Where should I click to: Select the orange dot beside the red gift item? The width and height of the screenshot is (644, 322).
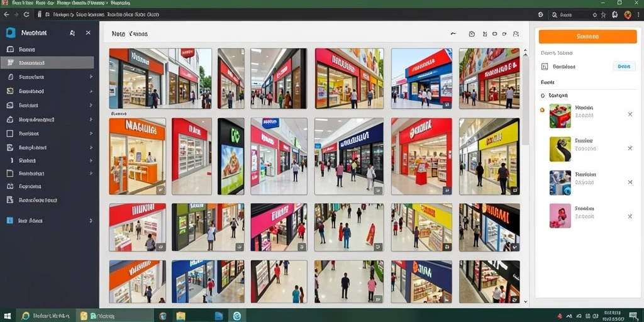542,109
